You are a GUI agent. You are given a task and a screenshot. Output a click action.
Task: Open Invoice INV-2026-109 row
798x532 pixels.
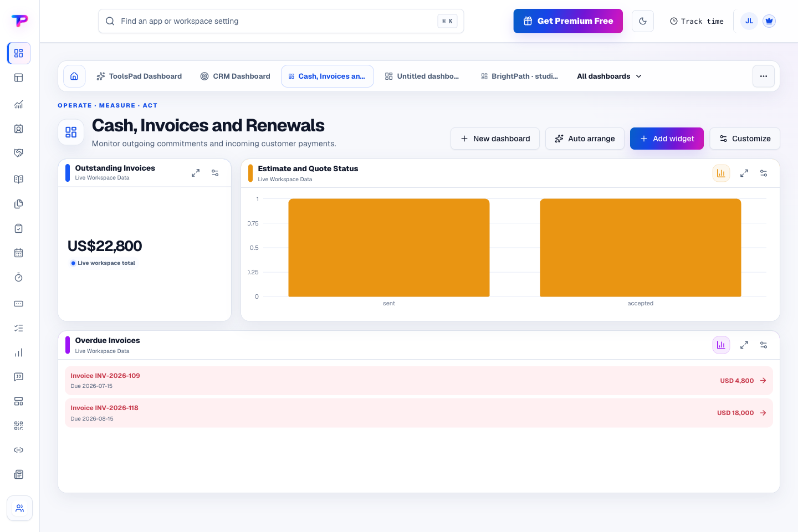point(419,381)
